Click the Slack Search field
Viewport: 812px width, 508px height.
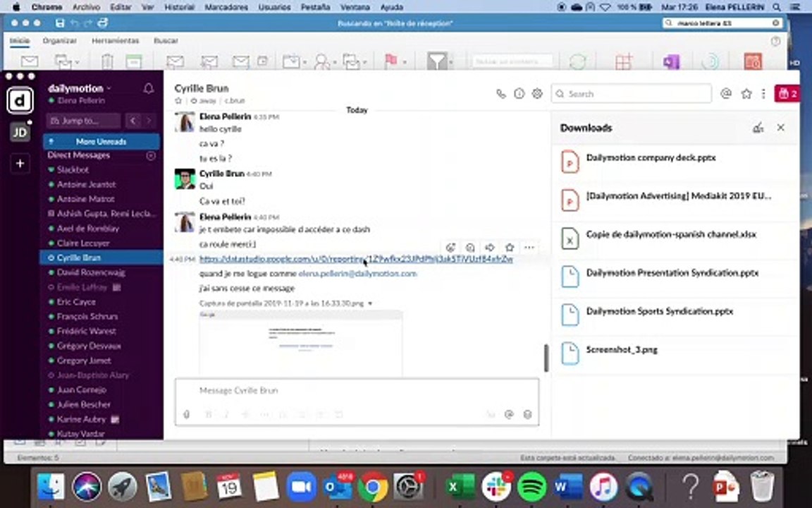(x=632, y=94)
